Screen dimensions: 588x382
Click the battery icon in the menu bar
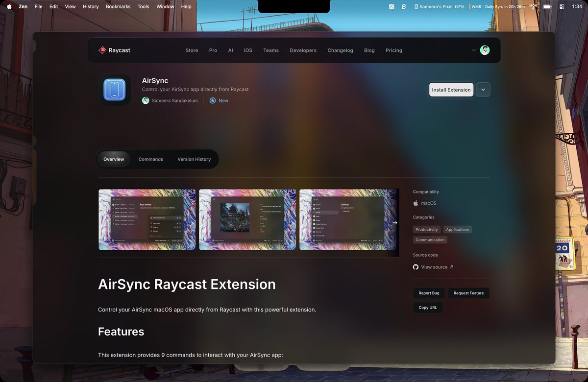pyautogui.click(x=547, y=6)
